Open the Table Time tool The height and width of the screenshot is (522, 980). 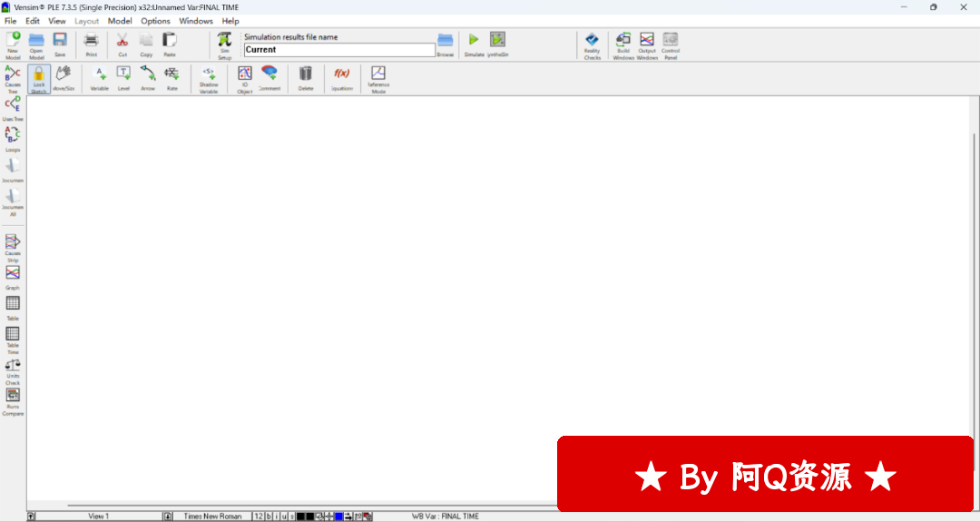tap(13, 340)
